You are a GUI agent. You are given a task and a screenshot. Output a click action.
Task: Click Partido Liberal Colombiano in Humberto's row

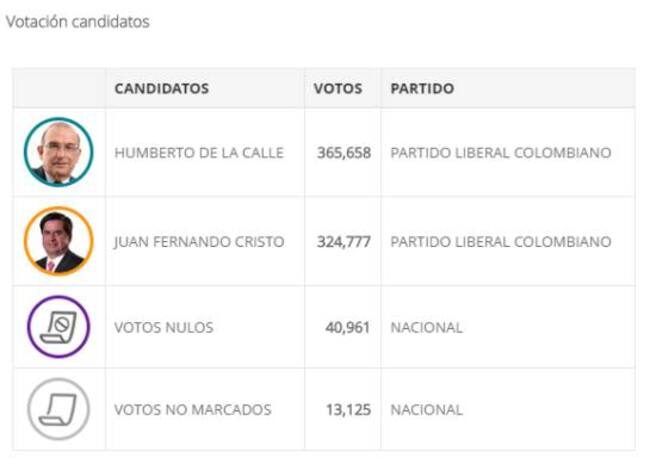pos(500,153)
